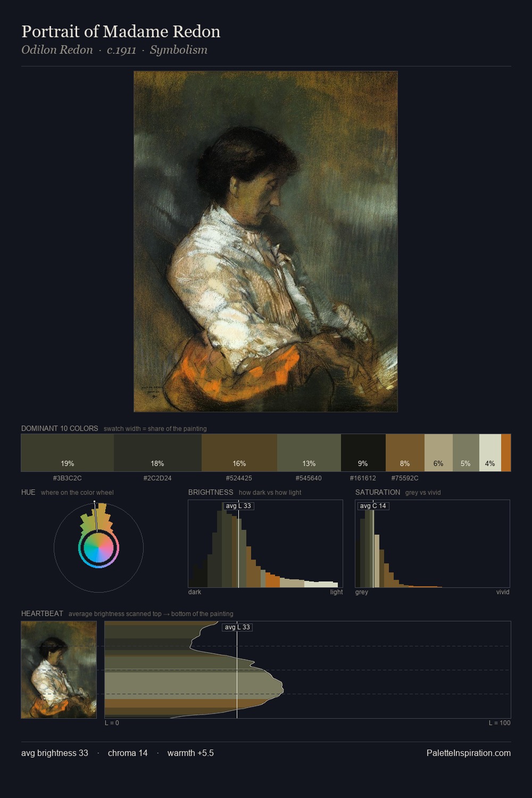This screenshot has width=532, height=798.
Task: Click the heartbeat brightness profile chart area
Action: coord(307,670)
